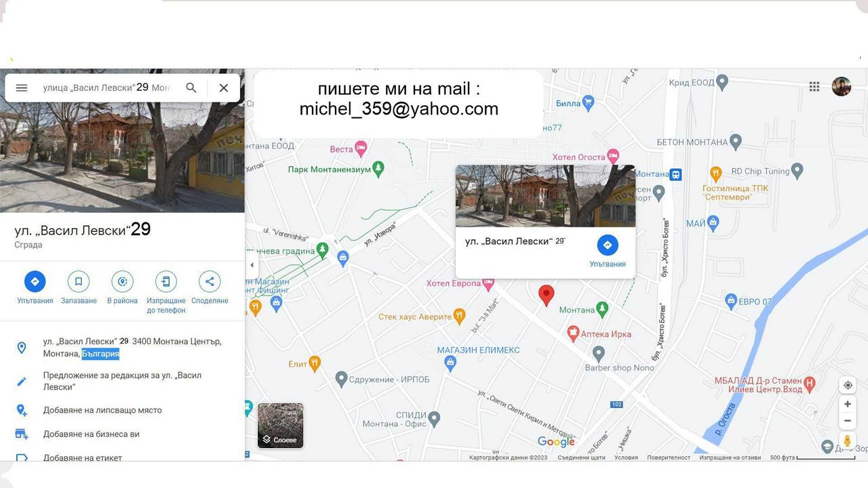Click Упътвания button in map popup card
Screen dimensions: 868x488
(608, 250)
